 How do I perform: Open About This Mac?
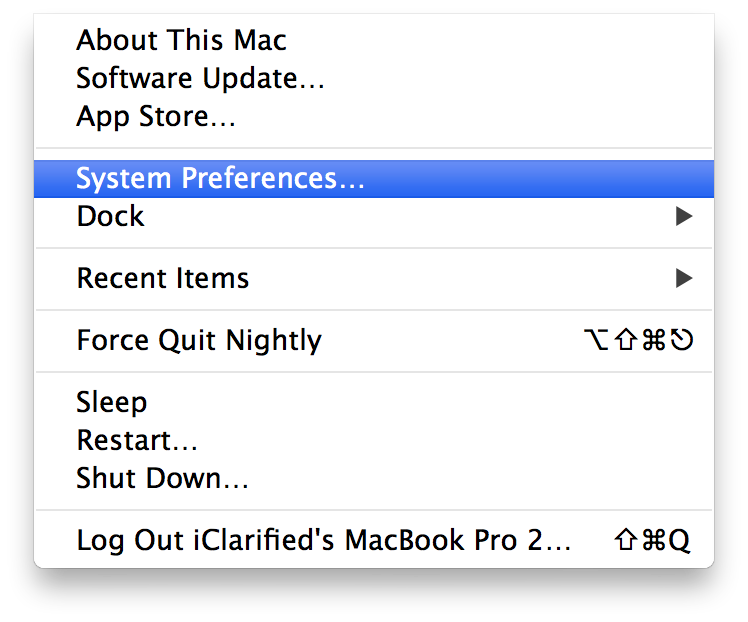point(181,41)
